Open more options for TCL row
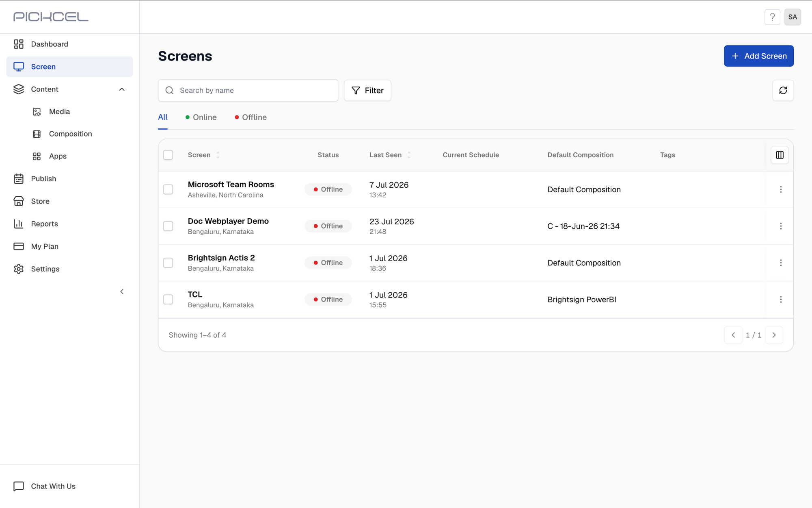This screenshot has width=812, height=508. coord(780,300)
